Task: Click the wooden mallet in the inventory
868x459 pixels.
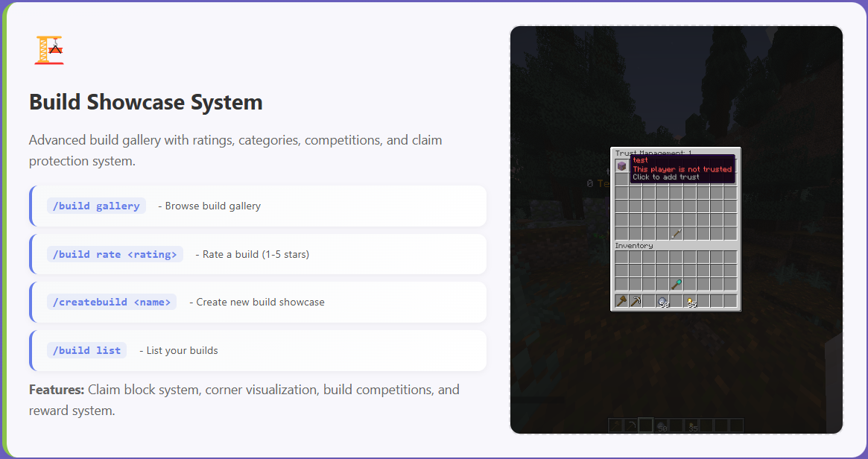Action: click(x=621, y=300)
